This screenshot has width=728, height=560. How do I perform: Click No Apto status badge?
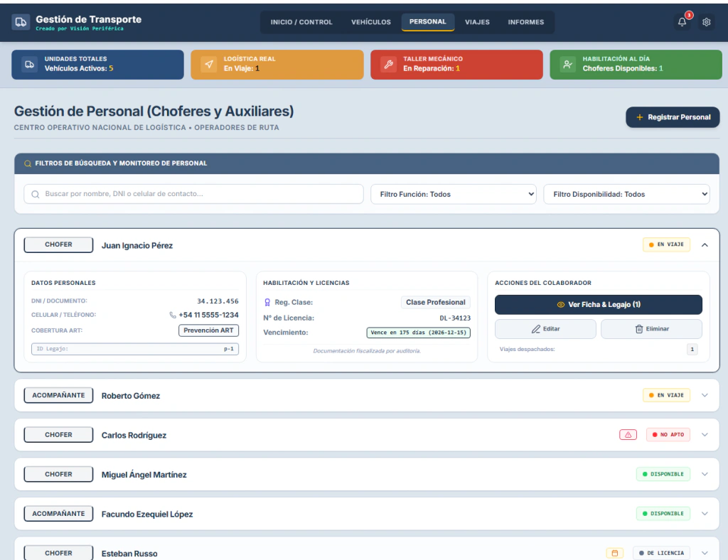coord(668,435)
